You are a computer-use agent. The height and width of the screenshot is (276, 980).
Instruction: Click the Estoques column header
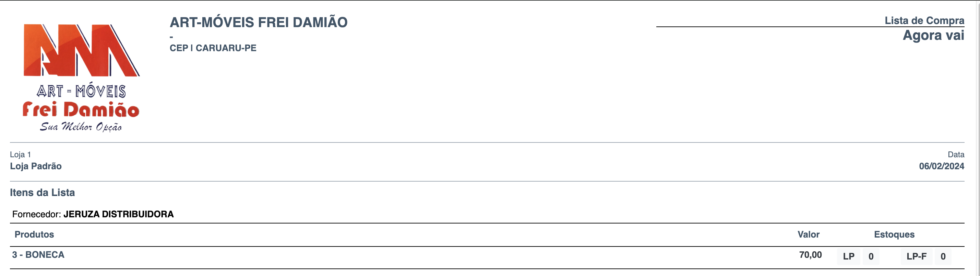[894, 234]
